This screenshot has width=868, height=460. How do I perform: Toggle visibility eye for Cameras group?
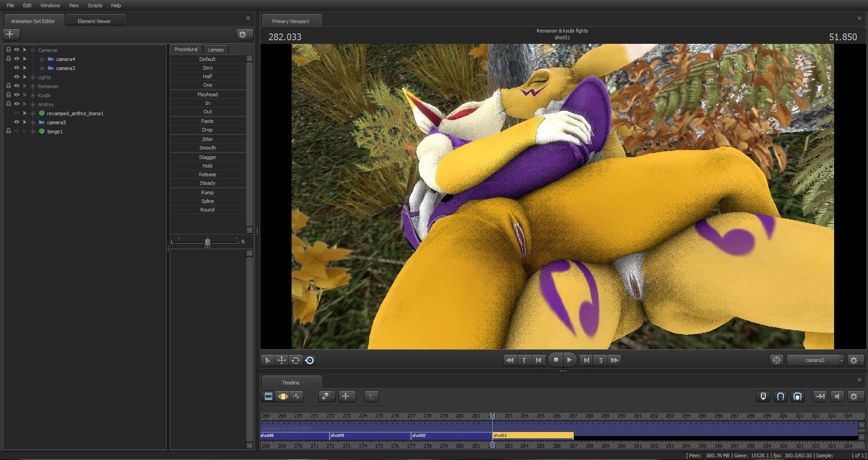(x=17, y=50)
